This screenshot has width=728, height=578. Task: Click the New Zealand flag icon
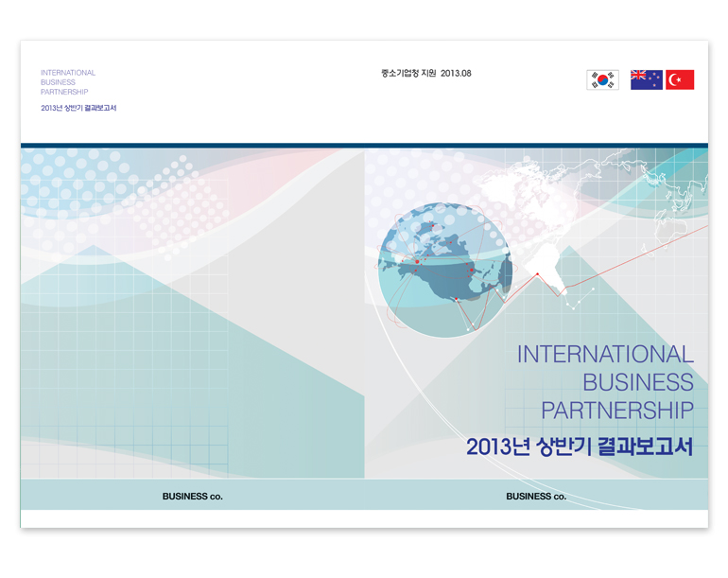coord(647,79)
